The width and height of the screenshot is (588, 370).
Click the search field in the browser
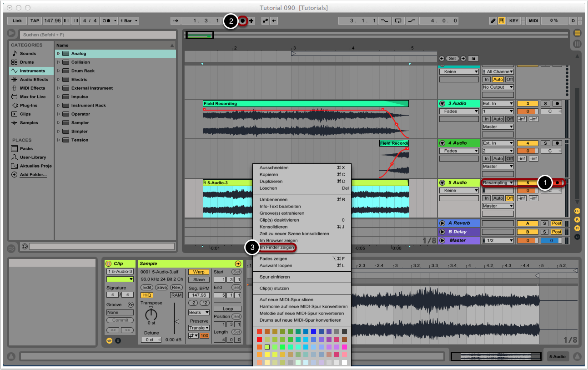98,35
